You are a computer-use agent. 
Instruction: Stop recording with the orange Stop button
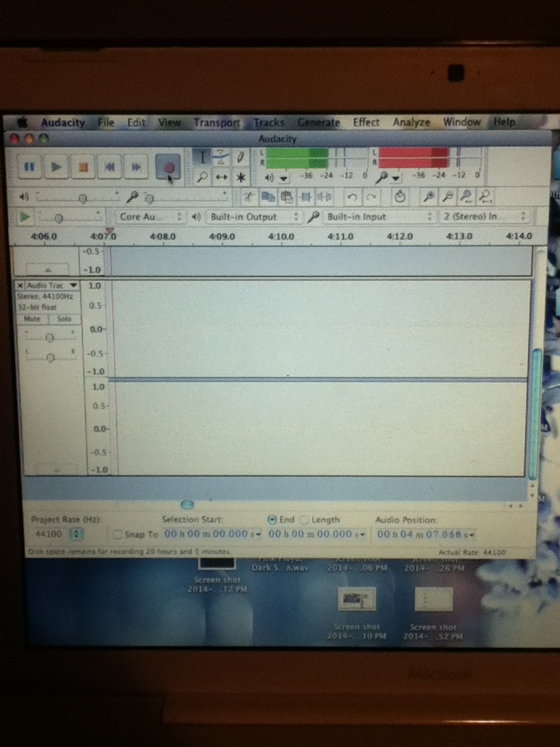point(83,167)
